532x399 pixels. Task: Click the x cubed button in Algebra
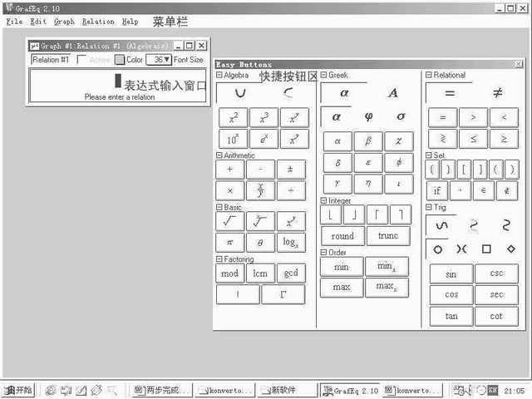point(264,117)
